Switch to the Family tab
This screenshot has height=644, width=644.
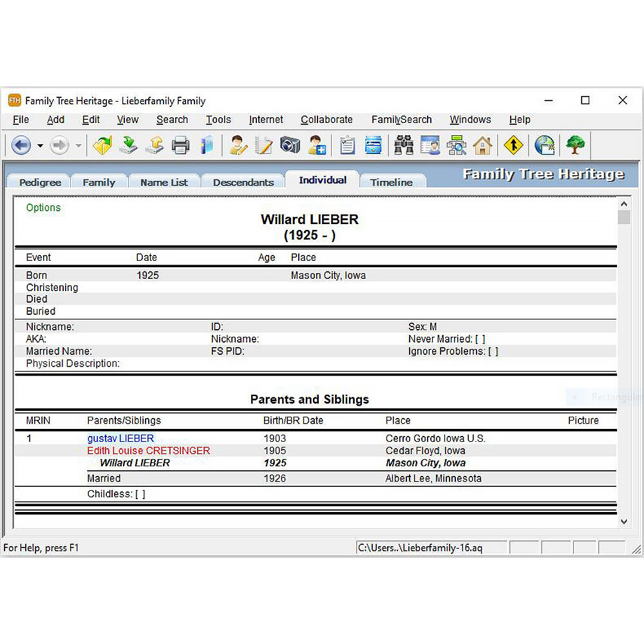coord(99,182)
